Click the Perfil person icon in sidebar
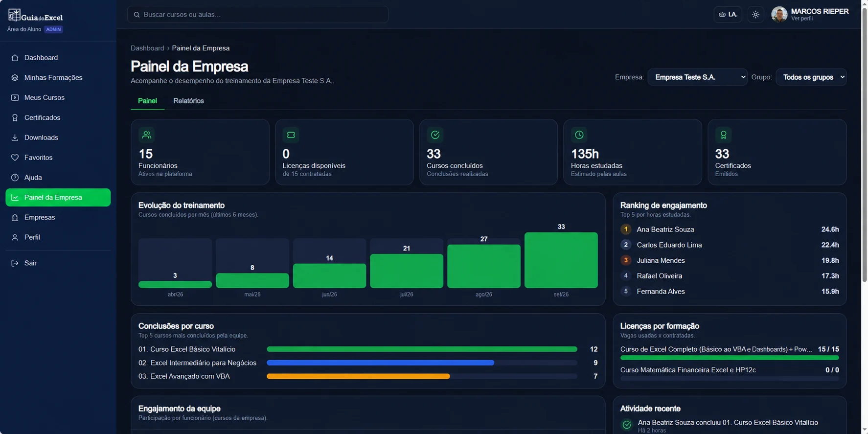The height and width of the screenshot is (434, 868). click(15, 237)
